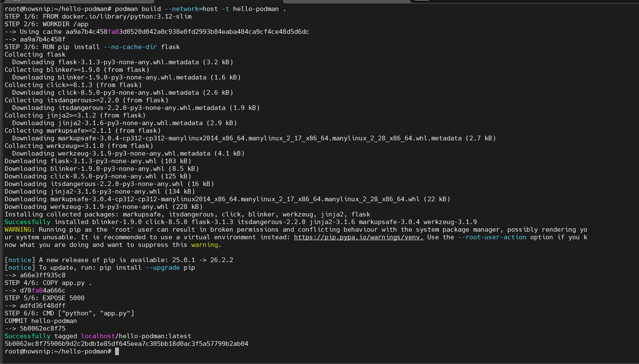Click the blinker wheel download line (8.5 kB)
This screenshot has width=639, height=364.
102,169
